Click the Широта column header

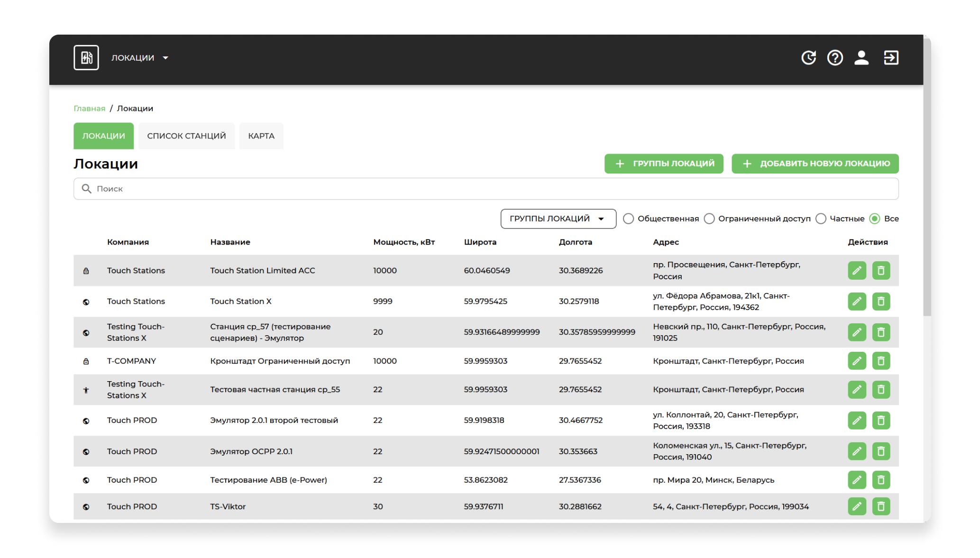[480, 242]
